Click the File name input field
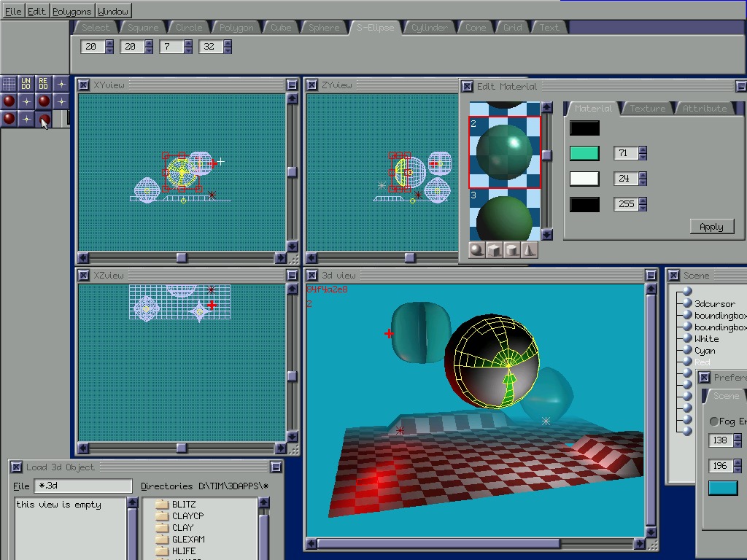The width and height of the screenshot is (747, 560). [82, 486]
